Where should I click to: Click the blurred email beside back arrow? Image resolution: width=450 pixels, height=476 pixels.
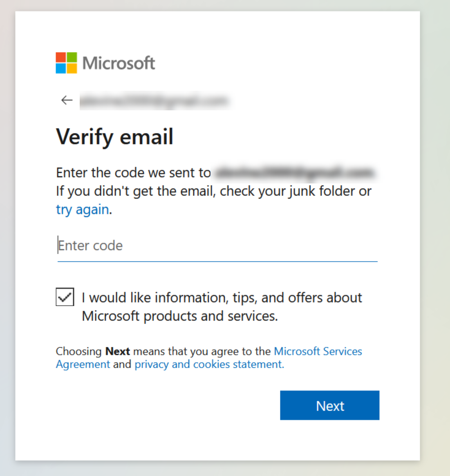coord(154,101)
